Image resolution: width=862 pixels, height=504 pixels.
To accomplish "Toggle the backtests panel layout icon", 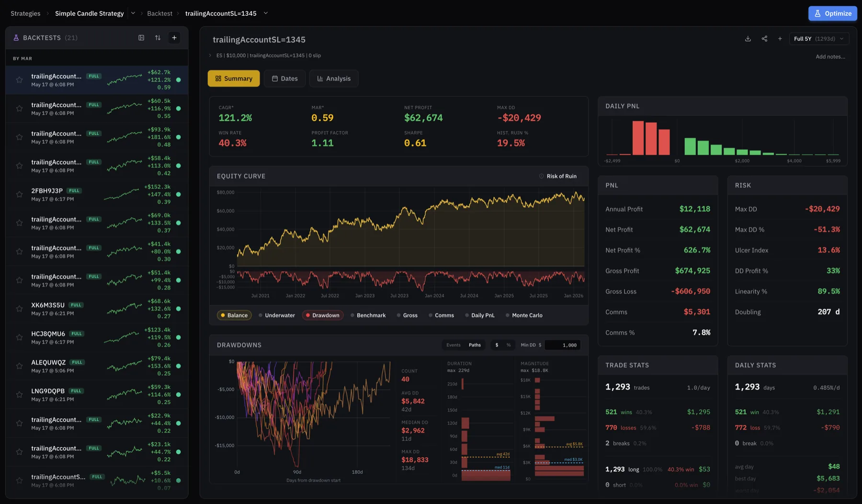I will coord(141,38).
